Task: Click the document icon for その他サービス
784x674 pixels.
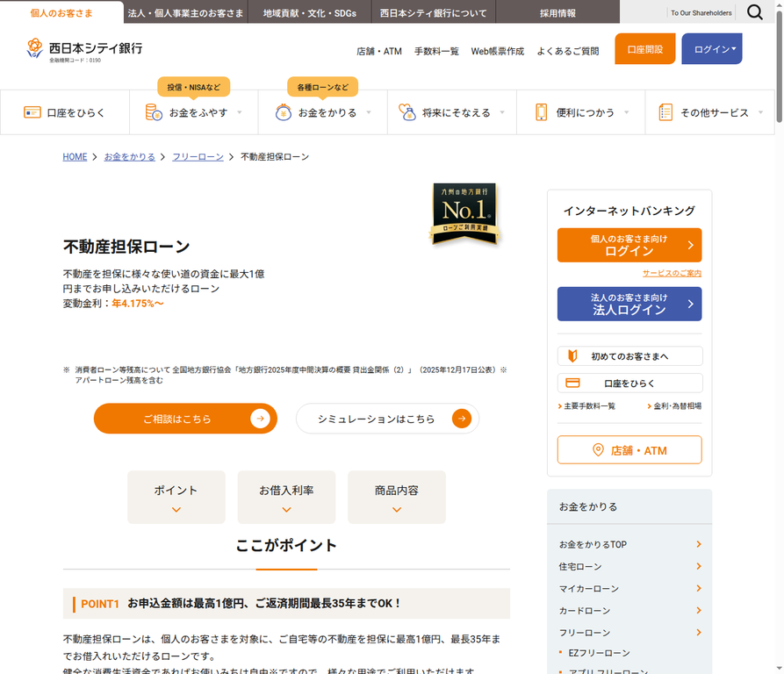Action: [x=665, y=112]
